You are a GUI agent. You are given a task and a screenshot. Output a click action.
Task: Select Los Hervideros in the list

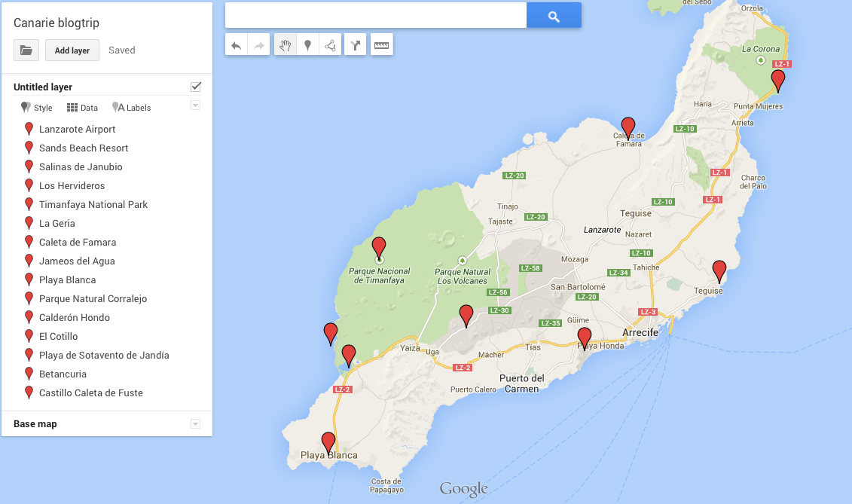72,185
